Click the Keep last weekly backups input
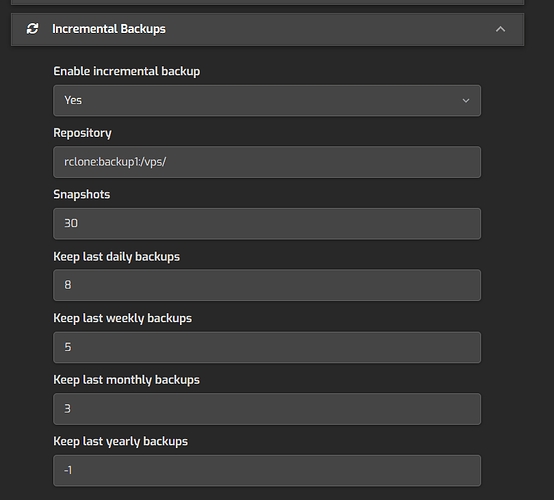 click(267, 347)
